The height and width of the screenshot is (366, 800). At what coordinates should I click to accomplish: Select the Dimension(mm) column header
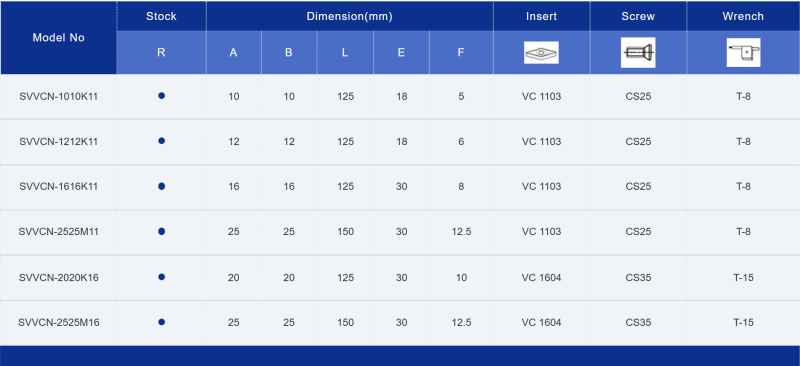(349, 16)
